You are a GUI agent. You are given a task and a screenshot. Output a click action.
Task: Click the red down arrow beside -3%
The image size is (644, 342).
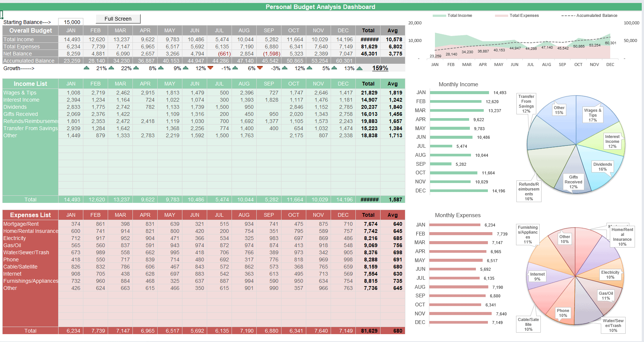click(260, 68)
